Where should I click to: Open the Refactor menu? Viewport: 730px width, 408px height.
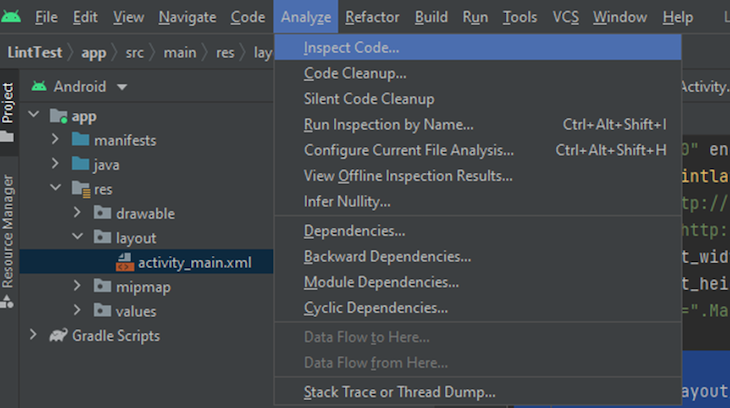pyautogui.click(x=372, y=17)
